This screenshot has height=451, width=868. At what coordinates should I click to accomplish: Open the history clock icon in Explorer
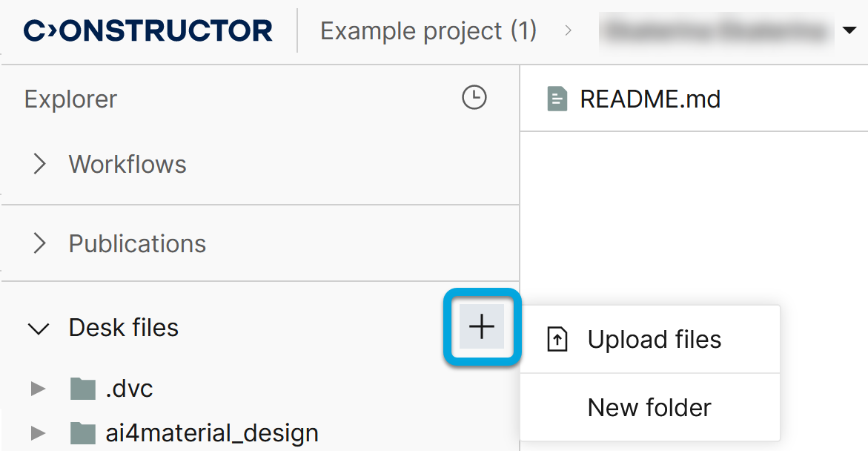pos(474,97)
